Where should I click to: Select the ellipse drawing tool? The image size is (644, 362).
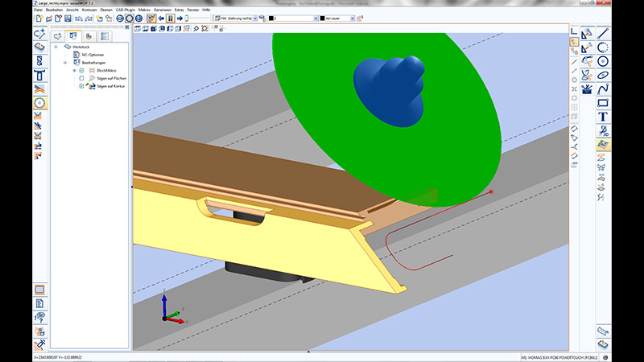tap(603, 75)
